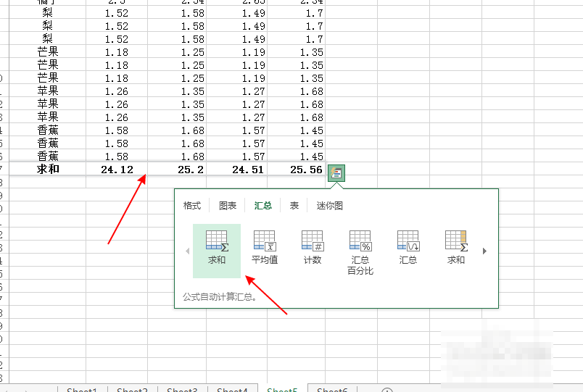Click the total cell showing 24.51

pyautogui.click(x=237, y=170)
